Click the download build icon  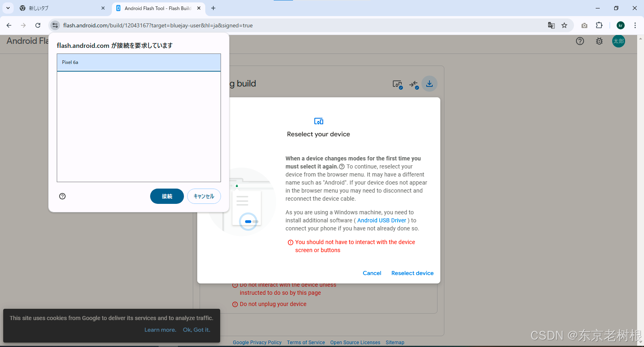pyautogui.click(x=429, y=84)
